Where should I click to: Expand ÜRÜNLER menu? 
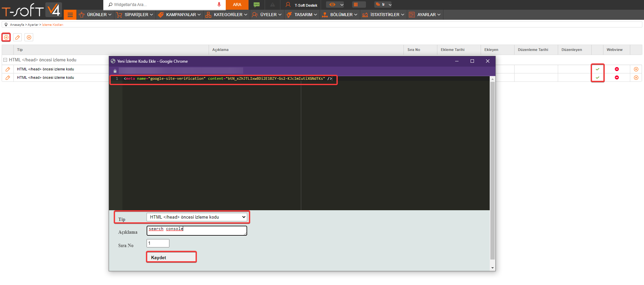click(x=95, y=15)
